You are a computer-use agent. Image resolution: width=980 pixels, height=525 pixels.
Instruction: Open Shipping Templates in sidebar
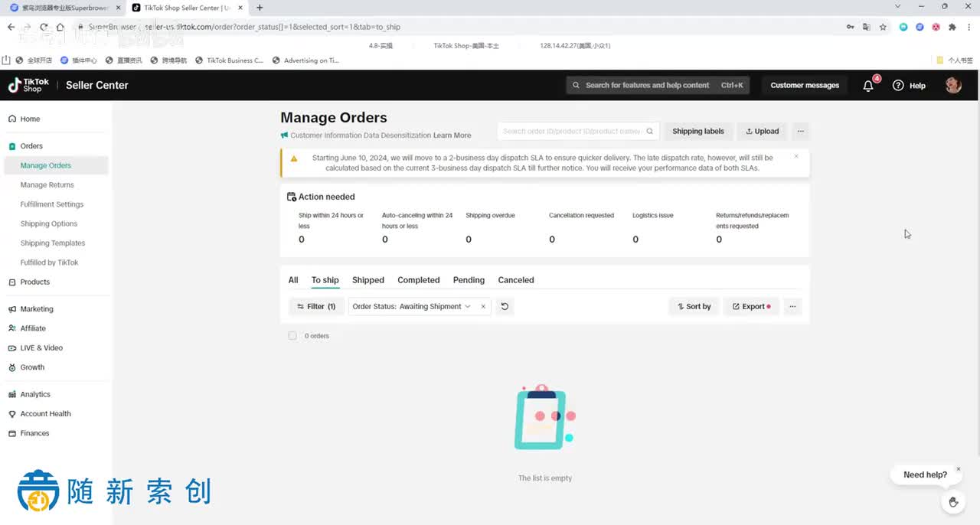point(53,243)
